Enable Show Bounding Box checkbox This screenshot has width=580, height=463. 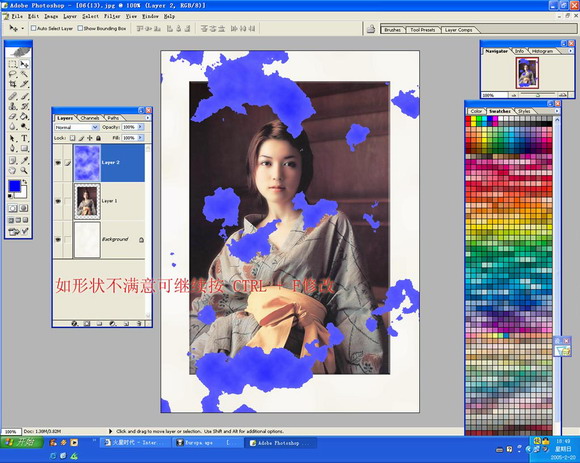pos(80,28)
